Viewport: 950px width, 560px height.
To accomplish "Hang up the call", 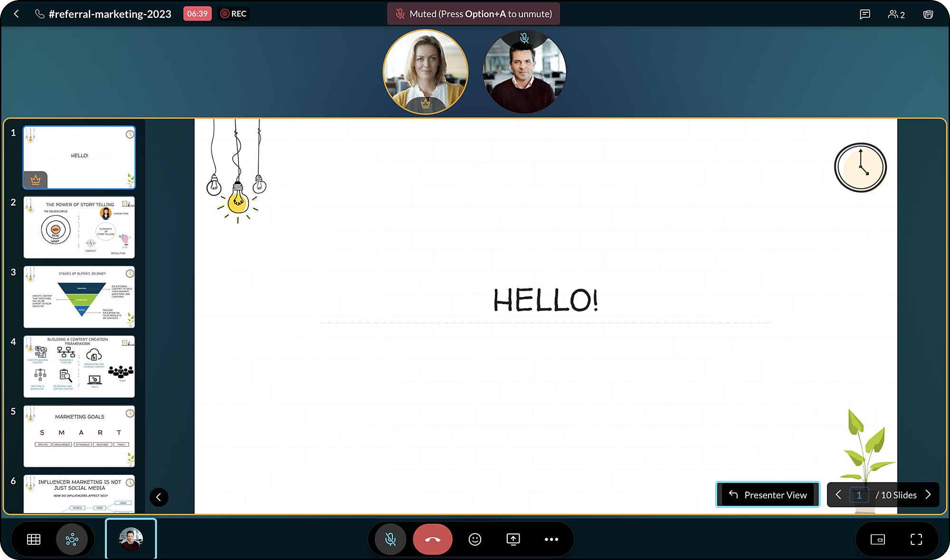I will (x=432, y=539).
